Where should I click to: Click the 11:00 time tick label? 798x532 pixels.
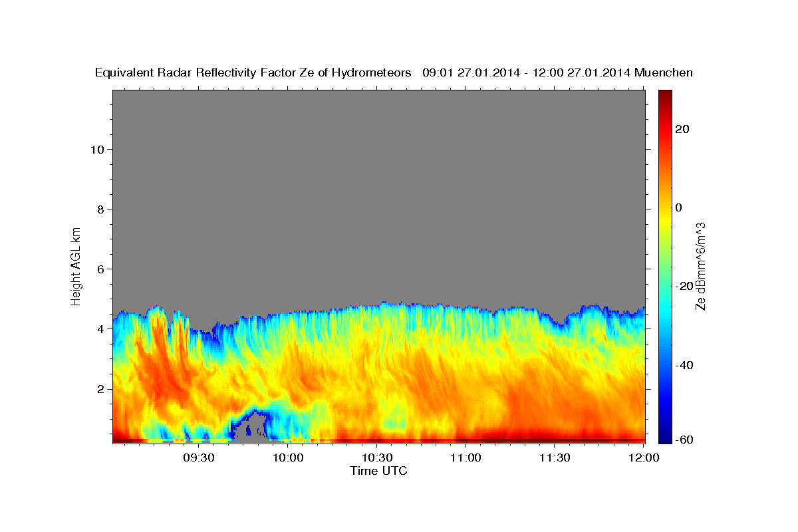(x=465, y=458)
